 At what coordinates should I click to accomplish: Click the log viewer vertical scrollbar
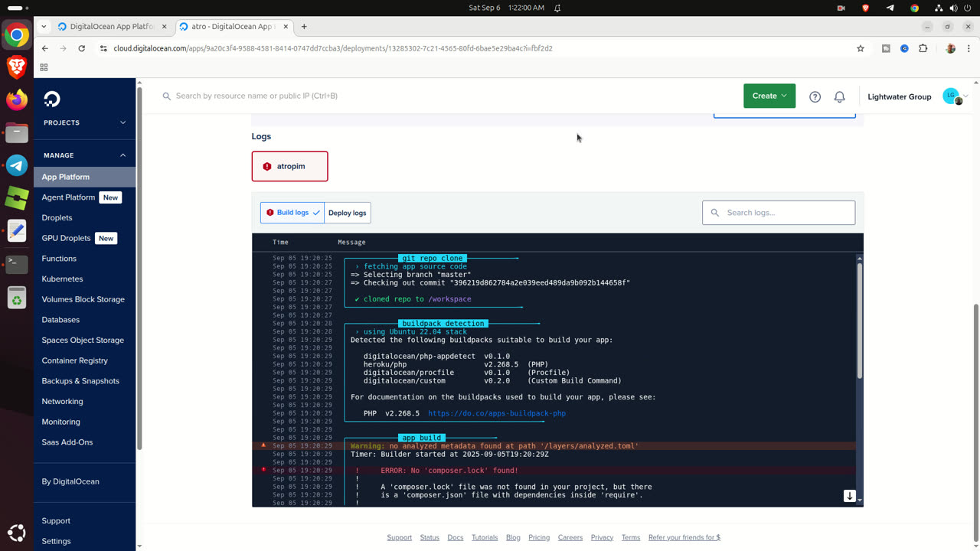click(x=860, y=321)
